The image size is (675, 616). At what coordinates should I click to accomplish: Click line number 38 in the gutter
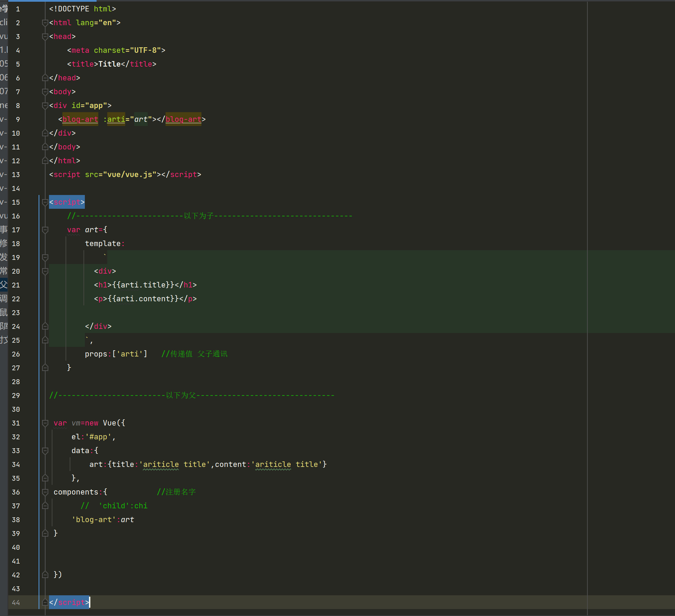coord(16,520)
